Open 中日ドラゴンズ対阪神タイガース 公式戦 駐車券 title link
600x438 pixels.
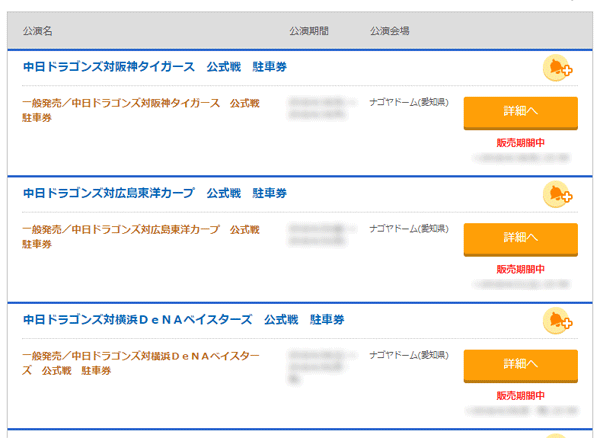(155, 67)
